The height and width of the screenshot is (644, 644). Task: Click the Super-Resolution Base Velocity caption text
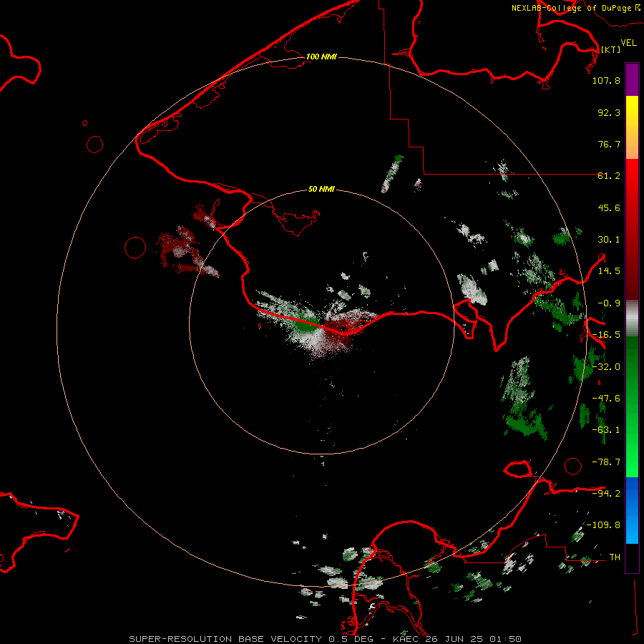325,639
